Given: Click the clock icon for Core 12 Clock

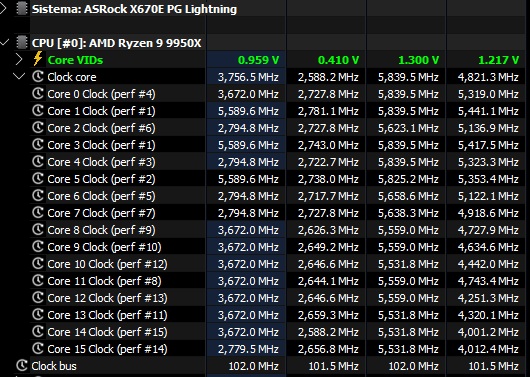Looking at the screenshot, I should tap(38, 298).
